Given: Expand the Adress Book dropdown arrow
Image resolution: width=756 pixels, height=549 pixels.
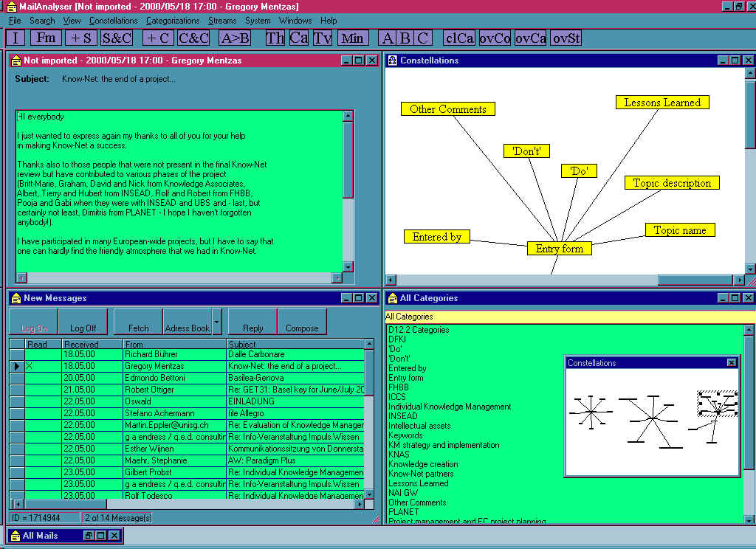Looking at the screenshot, I should click(217, 322).
